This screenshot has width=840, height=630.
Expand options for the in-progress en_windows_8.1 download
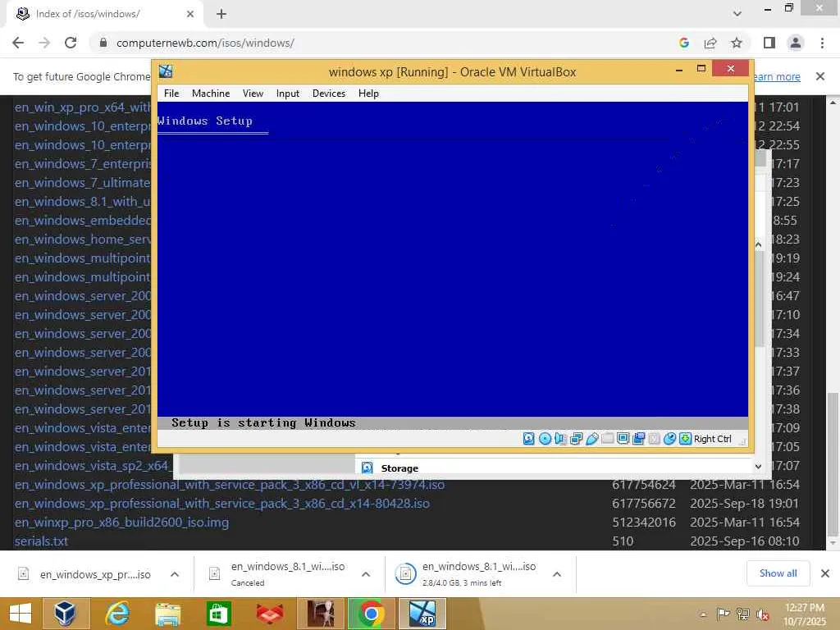[557, 574]
